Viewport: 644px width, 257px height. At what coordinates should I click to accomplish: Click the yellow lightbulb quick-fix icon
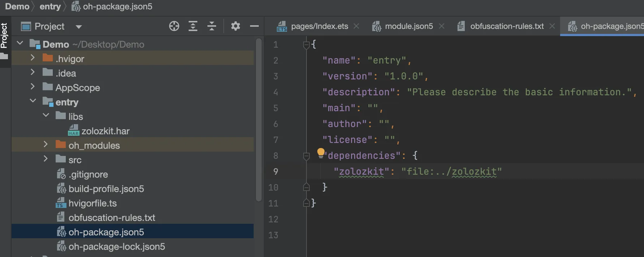click(321, 152)
